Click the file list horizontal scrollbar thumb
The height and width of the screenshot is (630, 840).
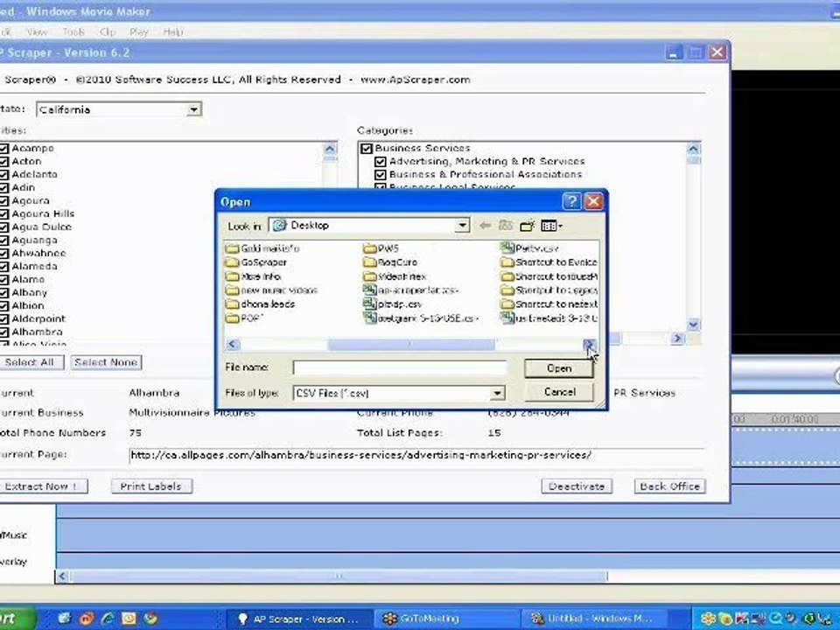click(x=411, y=345)
